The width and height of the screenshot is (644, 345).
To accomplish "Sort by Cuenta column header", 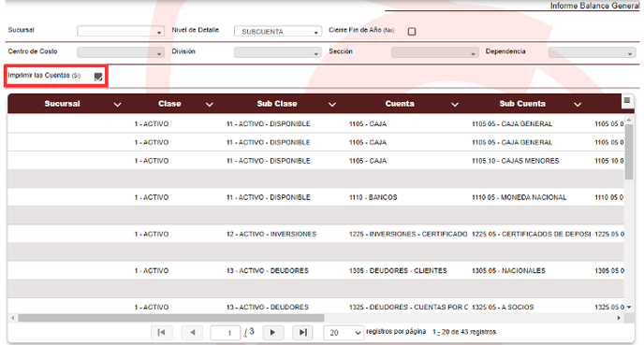I will point(400,104).
